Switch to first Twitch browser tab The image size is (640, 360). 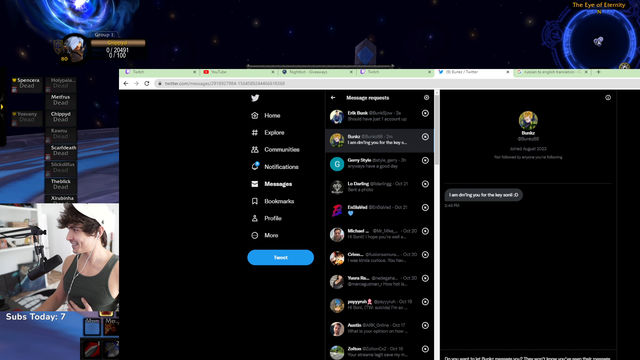point(160,72)
